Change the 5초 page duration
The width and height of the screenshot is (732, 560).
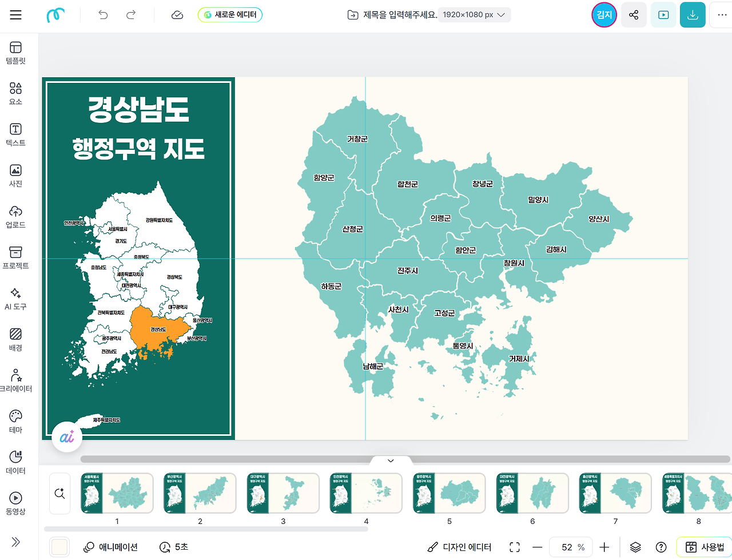[174, 547]
